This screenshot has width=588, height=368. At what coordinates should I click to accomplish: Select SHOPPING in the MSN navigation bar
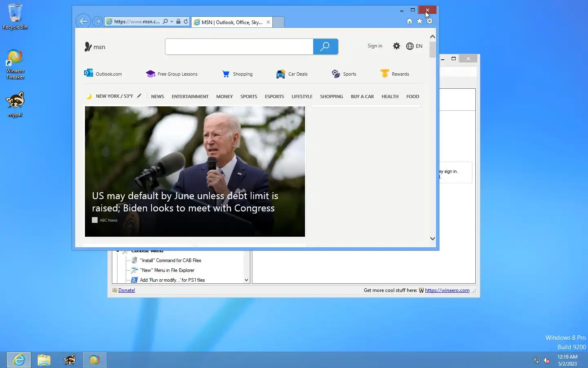(332, 96)
